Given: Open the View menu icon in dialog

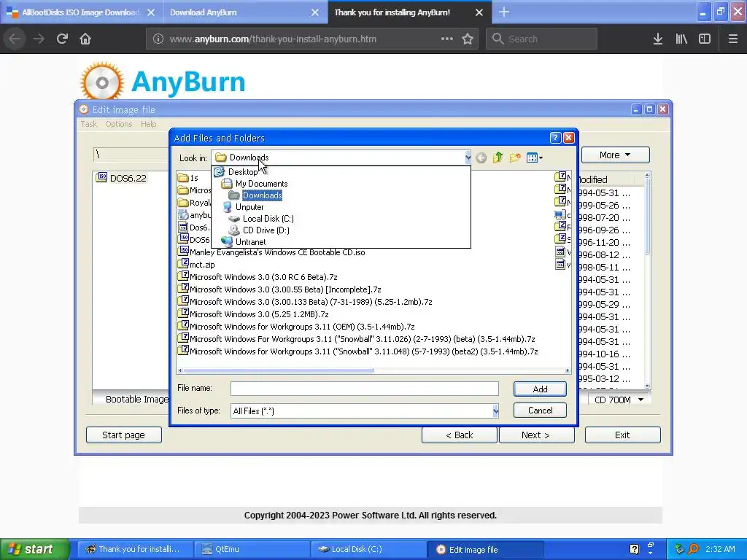Looking at the screenshot, I should 535,157.
